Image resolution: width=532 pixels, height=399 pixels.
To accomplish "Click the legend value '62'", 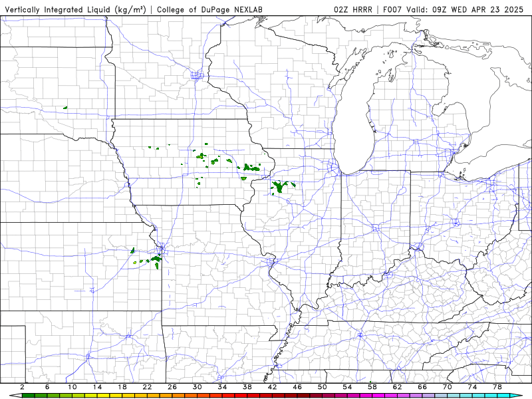I will (397, 387).
